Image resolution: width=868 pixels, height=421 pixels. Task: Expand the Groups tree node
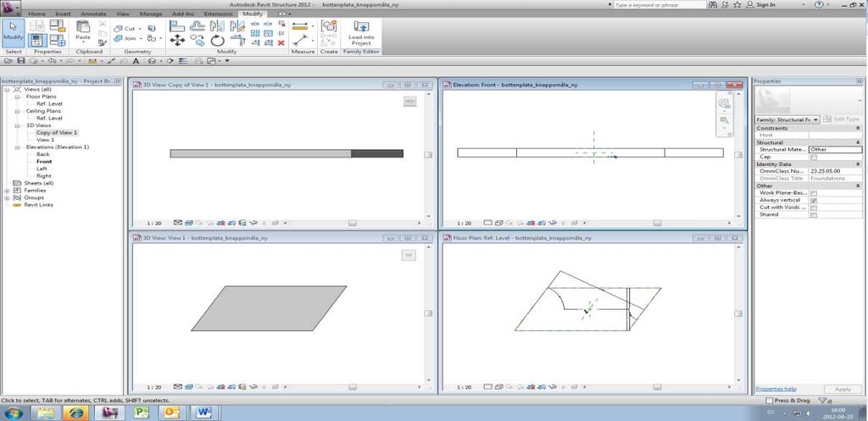(x=7, y=197)
